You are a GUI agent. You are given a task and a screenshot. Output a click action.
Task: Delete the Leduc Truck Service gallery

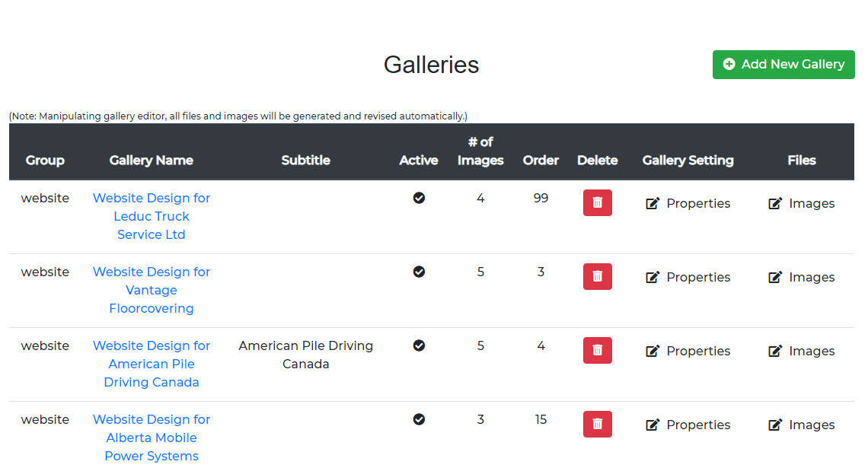(x=597, y=202)
